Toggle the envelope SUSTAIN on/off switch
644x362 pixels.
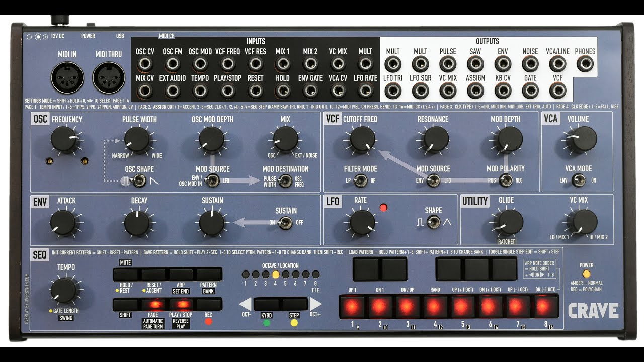pyautogui.click(x=286, y=223)
